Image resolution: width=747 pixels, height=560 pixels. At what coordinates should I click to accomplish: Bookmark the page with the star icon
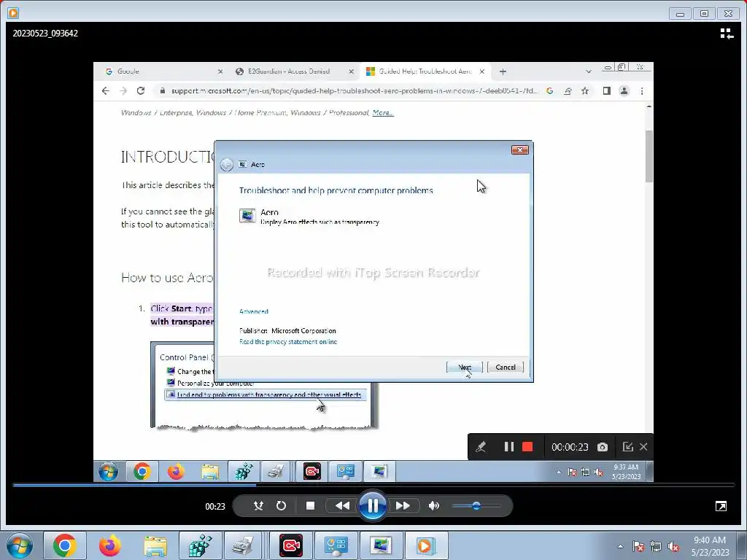[585, 91]
